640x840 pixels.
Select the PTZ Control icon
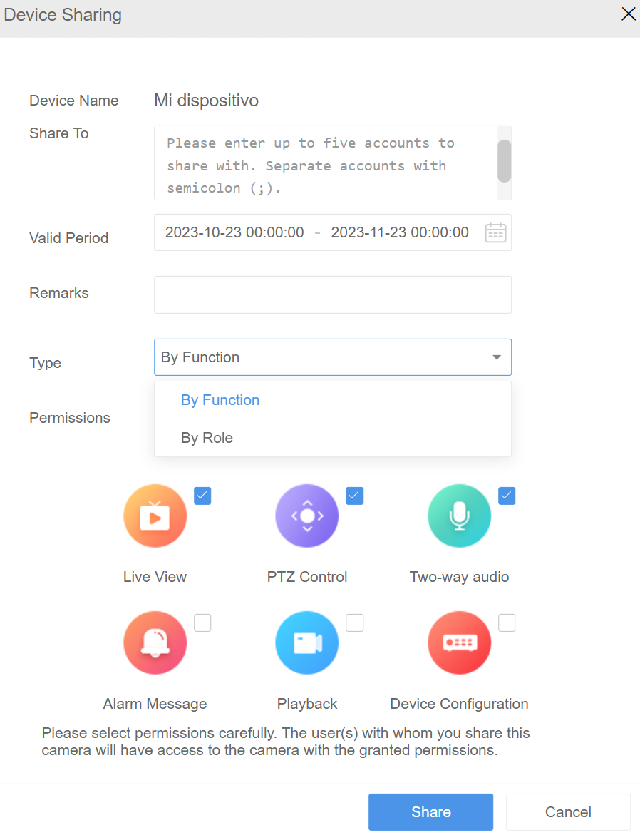tap(306, 516)
